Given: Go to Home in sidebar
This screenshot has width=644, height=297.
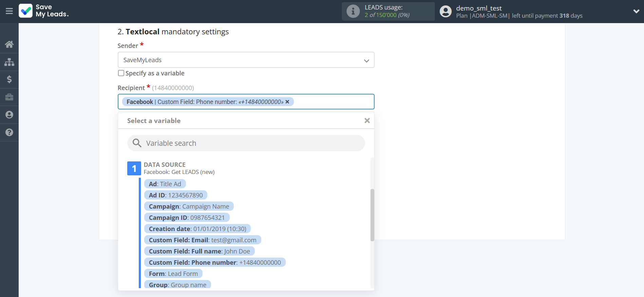Looking at the screenshot, I should 9,44.
